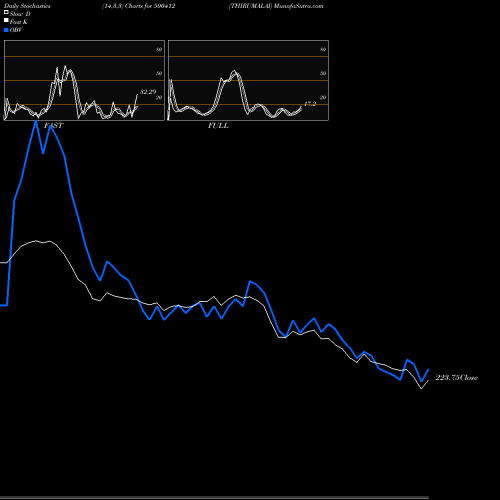Viewport: 500px width, 500px height.
Task: Click the '(14,3,3) Charts for 590412' text
Action: (x=139, y=6)
